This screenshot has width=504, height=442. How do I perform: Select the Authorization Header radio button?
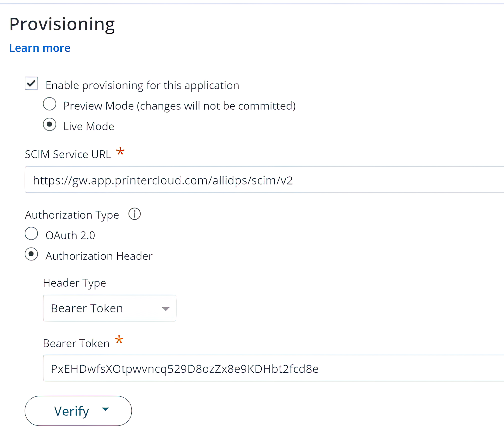point(31,254)
